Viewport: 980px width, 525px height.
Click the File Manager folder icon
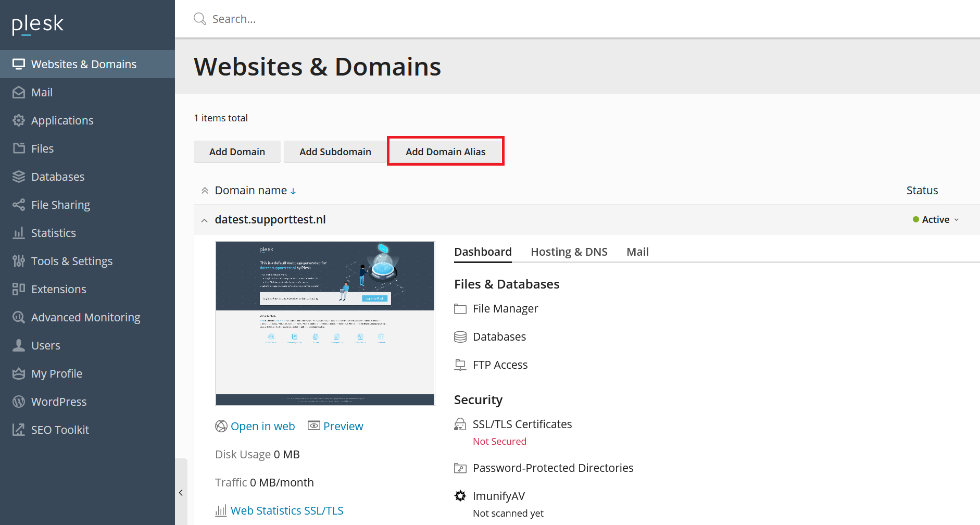460,309
